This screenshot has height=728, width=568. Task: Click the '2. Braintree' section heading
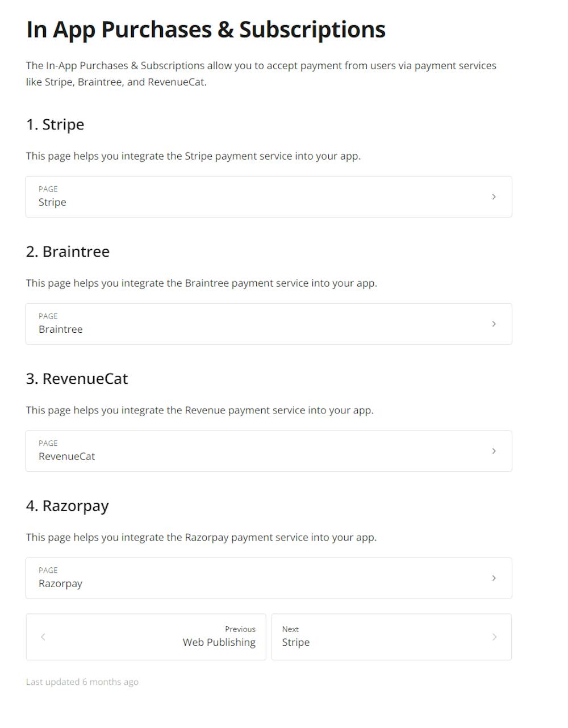68,252
